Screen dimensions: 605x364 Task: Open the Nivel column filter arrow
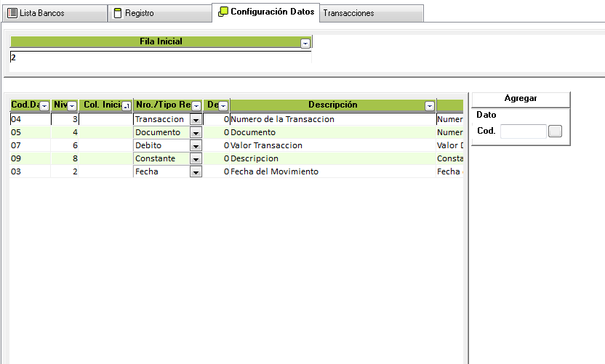72,106
